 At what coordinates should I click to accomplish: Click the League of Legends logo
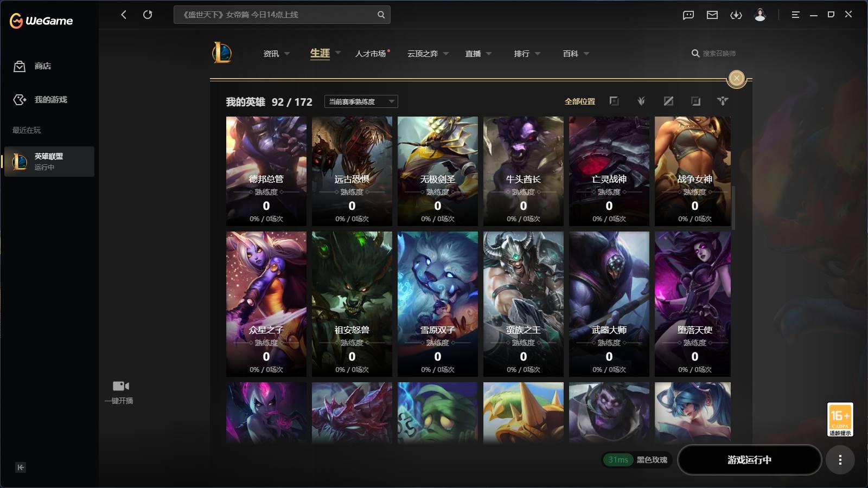[x=222, y=53]
